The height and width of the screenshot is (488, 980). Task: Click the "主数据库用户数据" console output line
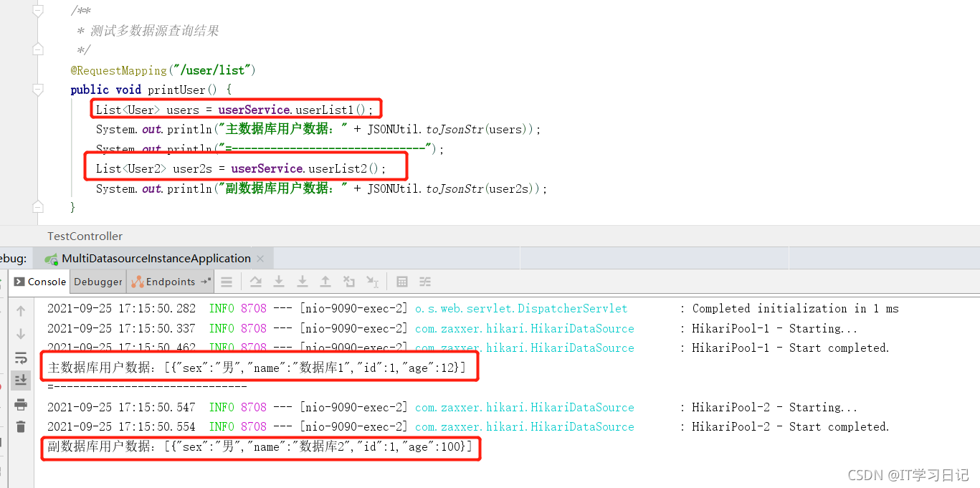[257, 368]
